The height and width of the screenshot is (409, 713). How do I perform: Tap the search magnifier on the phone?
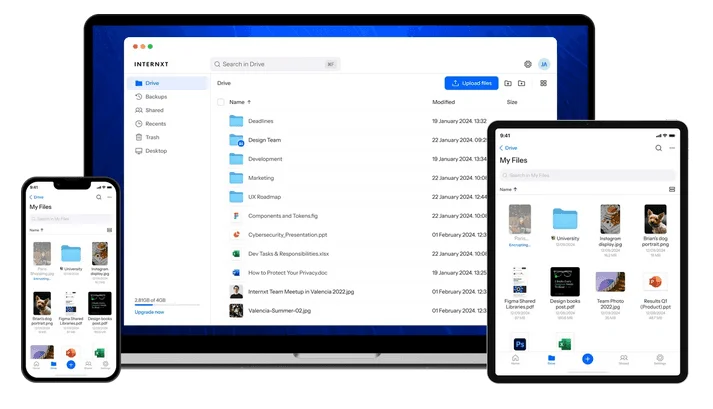(99, 197)
